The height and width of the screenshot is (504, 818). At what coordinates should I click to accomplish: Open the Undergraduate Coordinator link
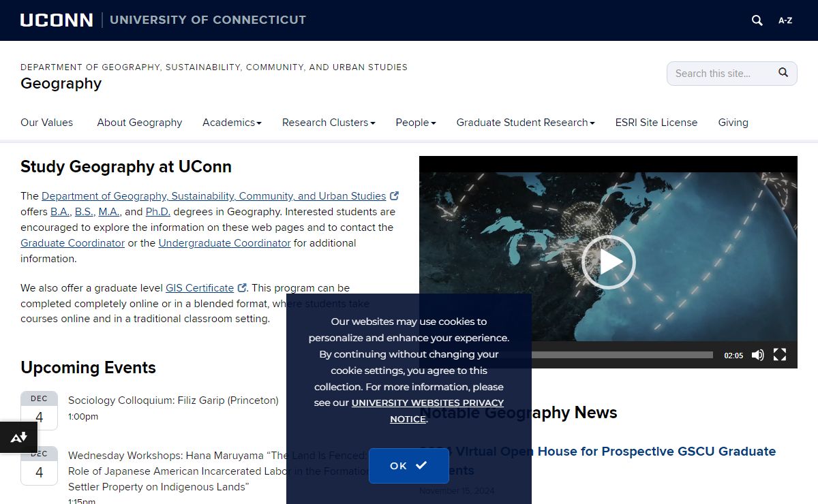(x=225, y=243)
